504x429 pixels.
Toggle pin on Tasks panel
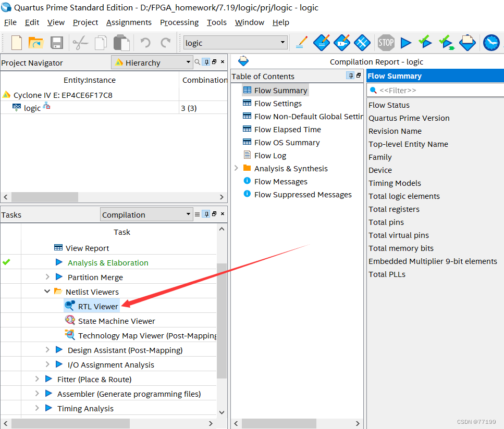206,214
